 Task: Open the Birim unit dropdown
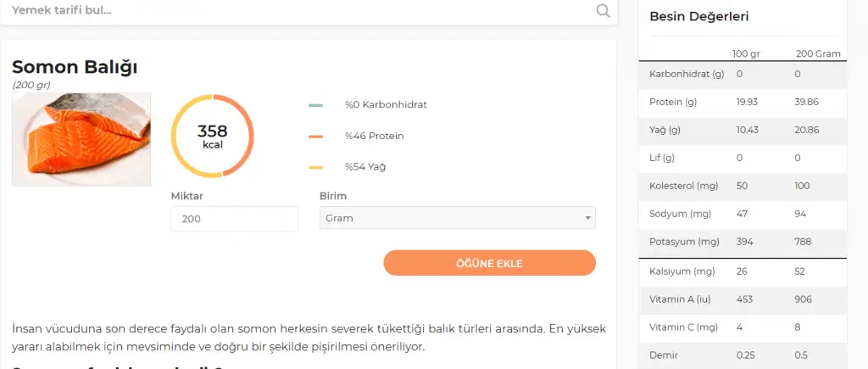(x=456, y=218)
